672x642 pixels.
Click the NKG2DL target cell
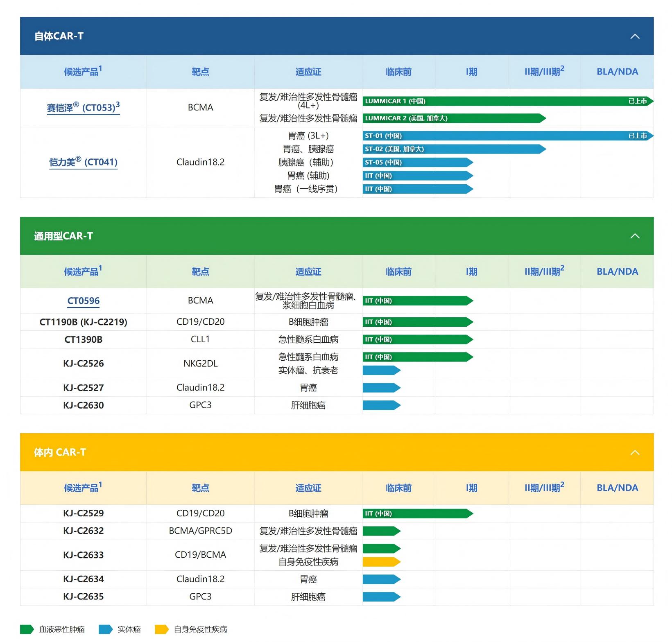(x=201, y=364)
